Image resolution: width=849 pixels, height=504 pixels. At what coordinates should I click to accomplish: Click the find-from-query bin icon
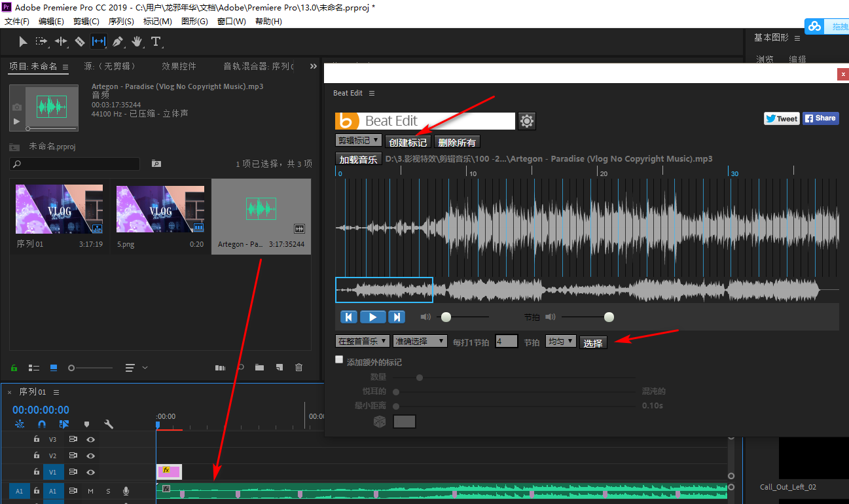(156, 164)
